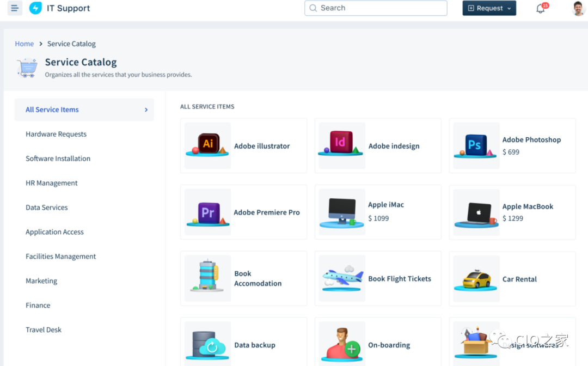Open Adobe indesign item title
This screenshot has height=366, width=588.
[394, 146]
